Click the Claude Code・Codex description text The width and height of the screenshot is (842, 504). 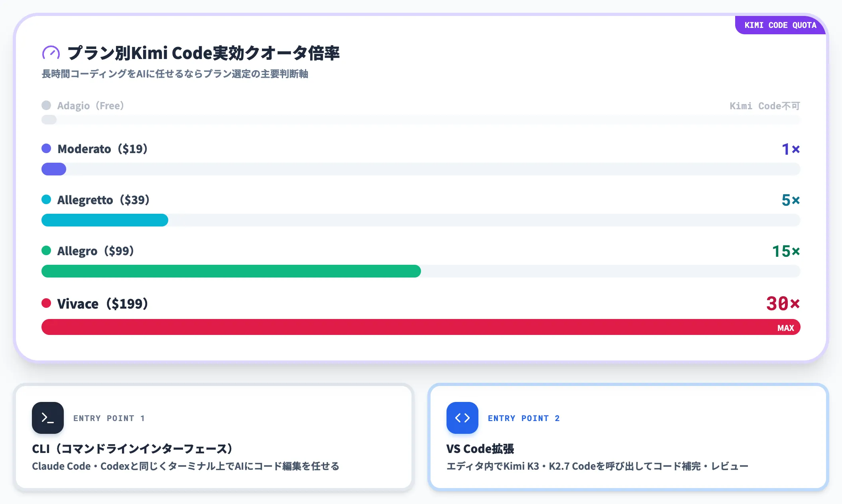185,466
